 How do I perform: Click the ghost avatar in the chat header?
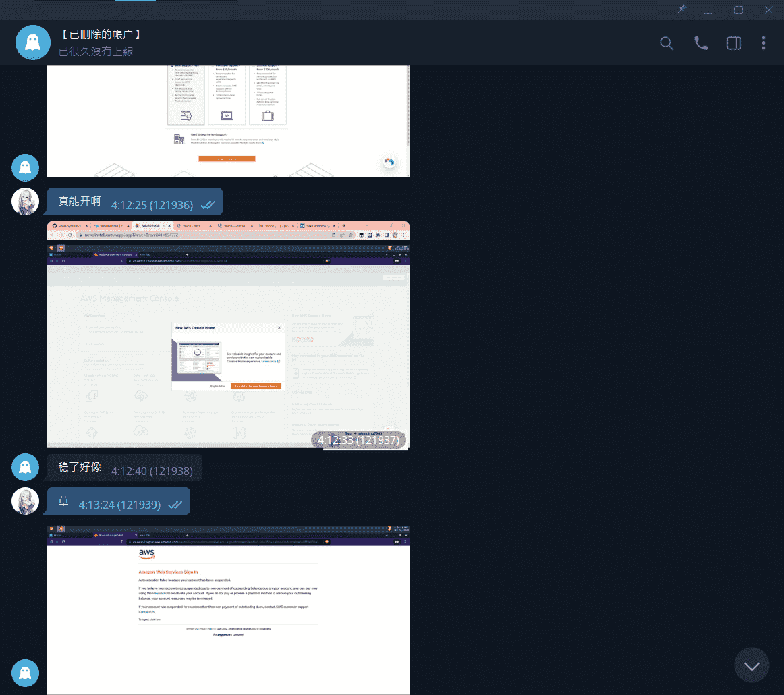[x=33, y=43]
